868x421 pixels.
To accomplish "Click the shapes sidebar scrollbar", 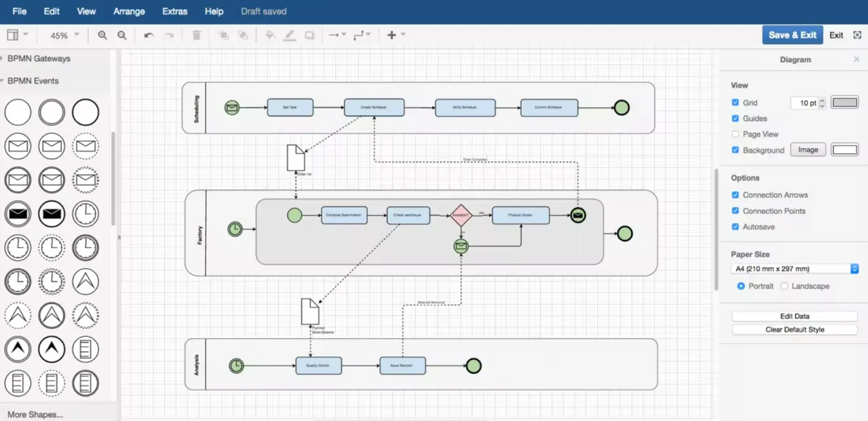I will pyautogui.click(x=113, y=179).
